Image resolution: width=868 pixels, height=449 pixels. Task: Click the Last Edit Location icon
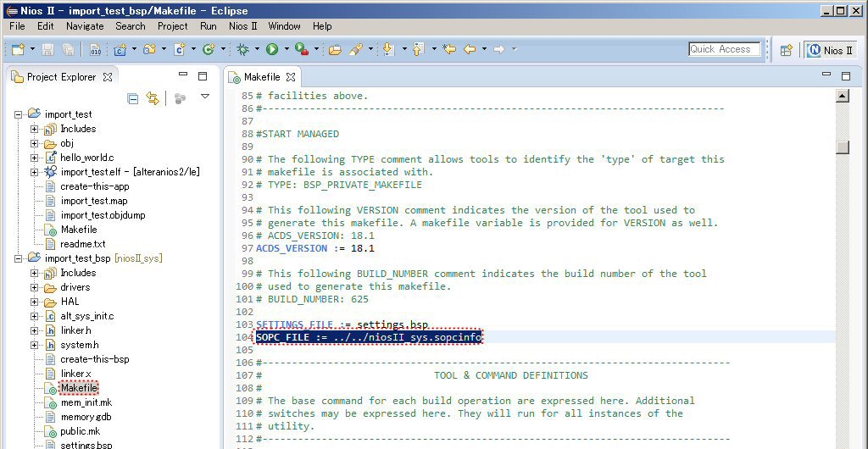(448, 50)
